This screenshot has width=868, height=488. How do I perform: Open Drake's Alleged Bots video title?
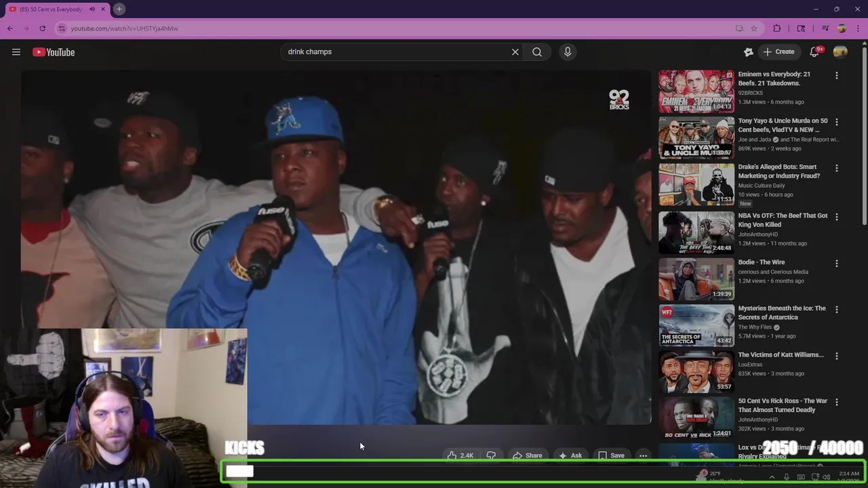coord(778,171)
